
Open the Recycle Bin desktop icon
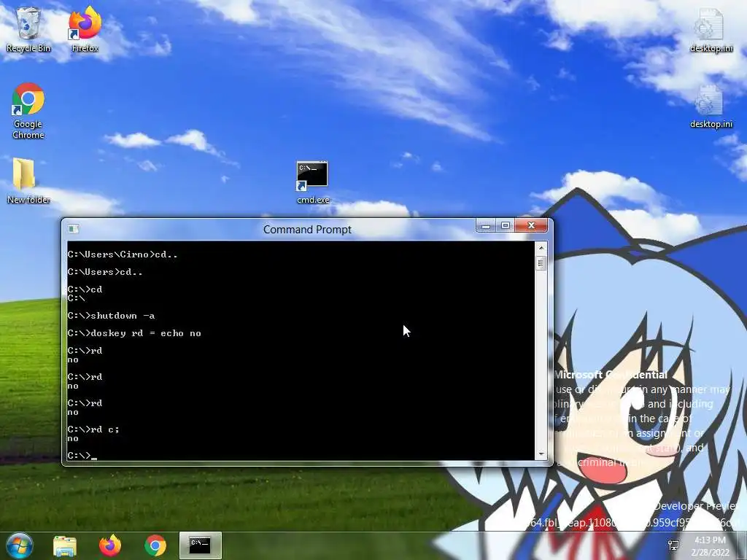[28, 29]
